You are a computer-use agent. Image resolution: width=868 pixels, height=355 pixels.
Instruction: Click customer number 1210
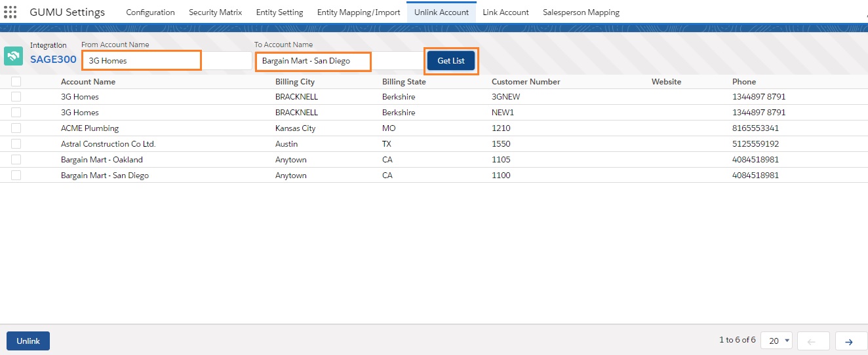coord(501,128)
